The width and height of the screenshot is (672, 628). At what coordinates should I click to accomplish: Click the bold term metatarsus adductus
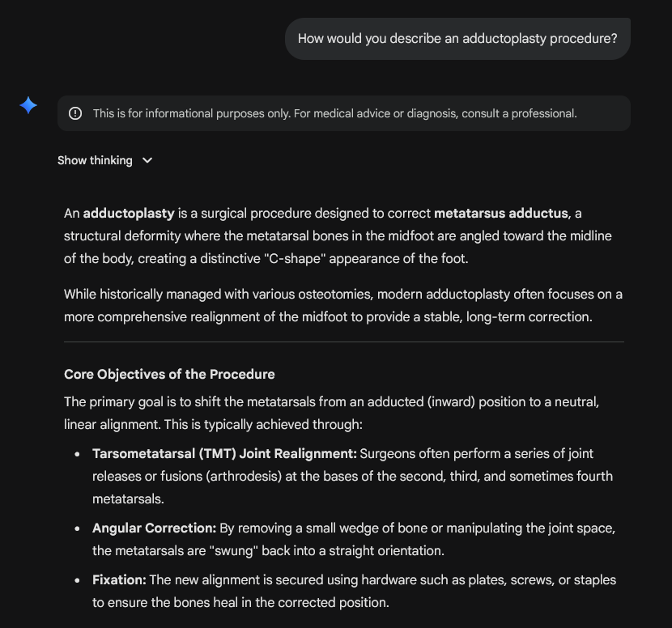coord(501,214)
